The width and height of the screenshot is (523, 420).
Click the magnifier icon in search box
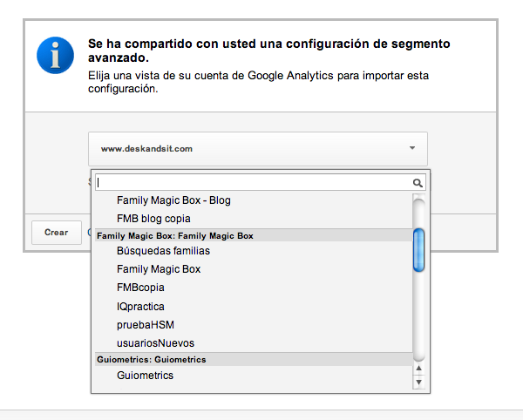point(418,183)
